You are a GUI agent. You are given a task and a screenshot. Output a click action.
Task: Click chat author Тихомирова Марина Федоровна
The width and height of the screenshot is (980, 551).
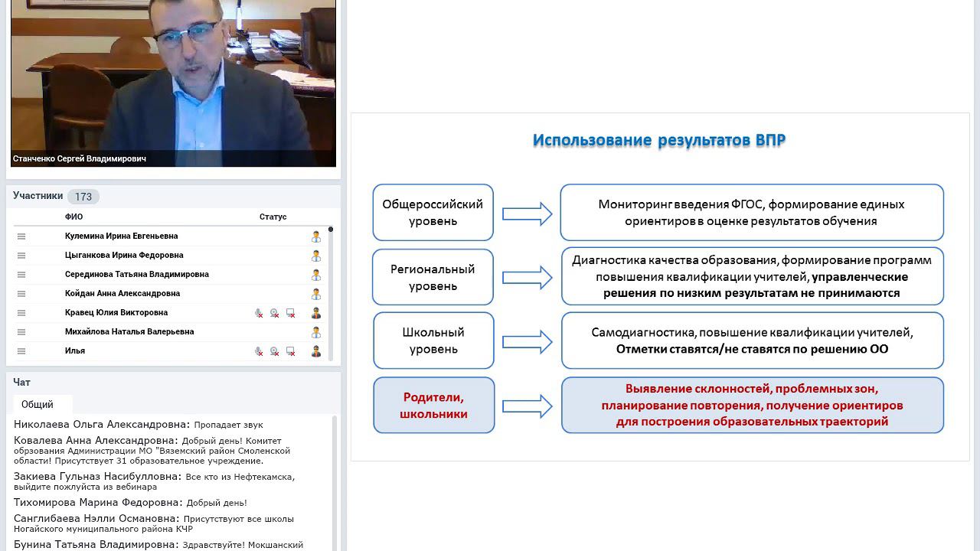coord(99,503)
